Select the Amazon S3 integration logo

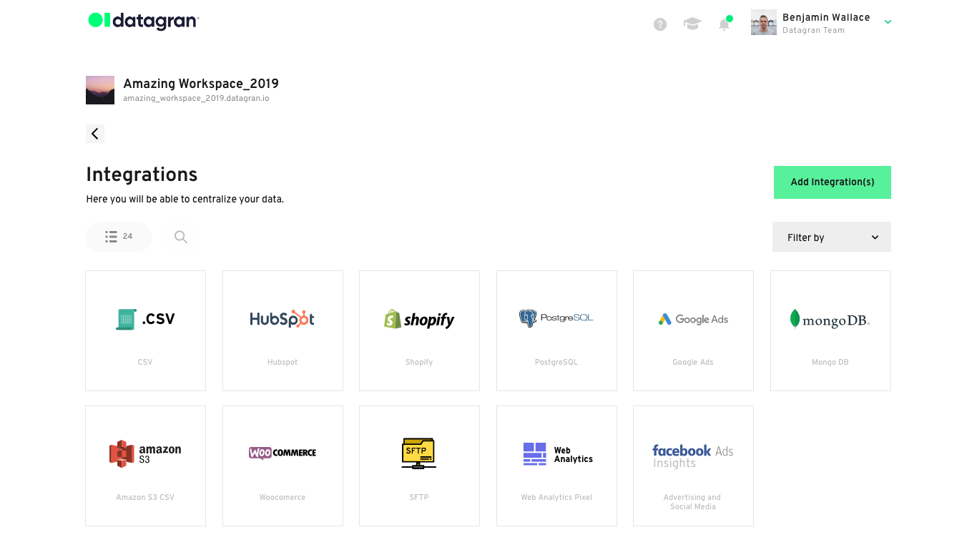tap(145, 453)
